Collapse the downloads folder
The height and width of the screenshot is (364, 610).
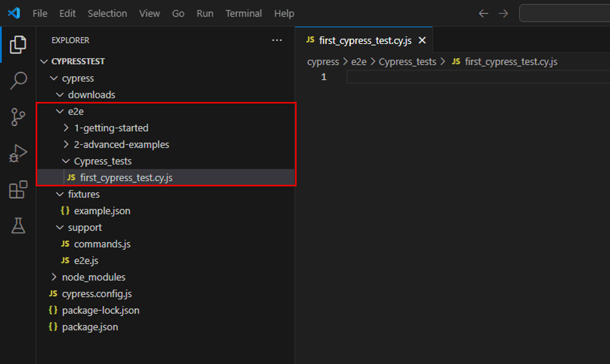click(60, 95)
